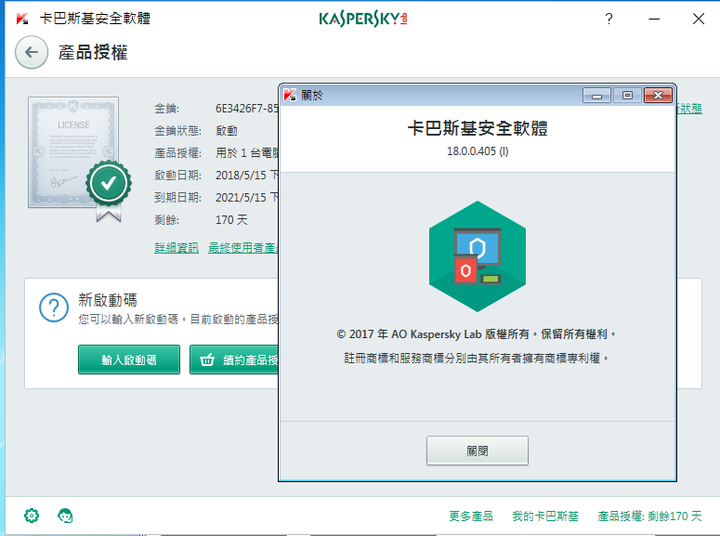
Task: Close the 關於 dialog with red X
Action: click(658, 96)
